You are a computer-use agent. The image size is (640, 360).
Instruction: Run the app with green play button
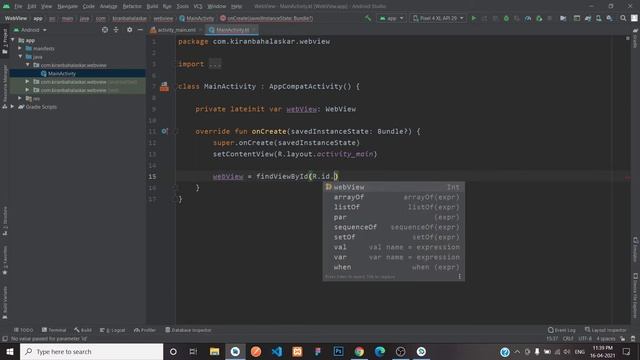click(474, 18)
